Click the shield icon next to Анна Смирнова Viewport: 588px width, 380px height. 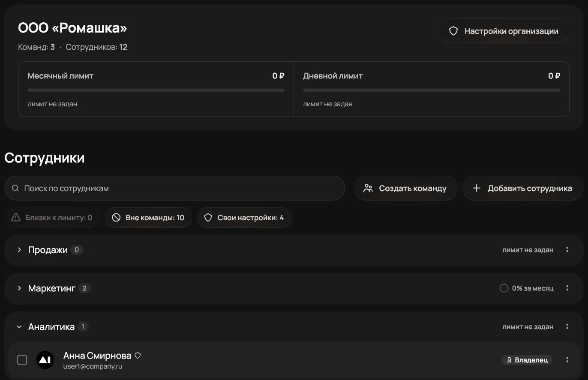[138, 356]
